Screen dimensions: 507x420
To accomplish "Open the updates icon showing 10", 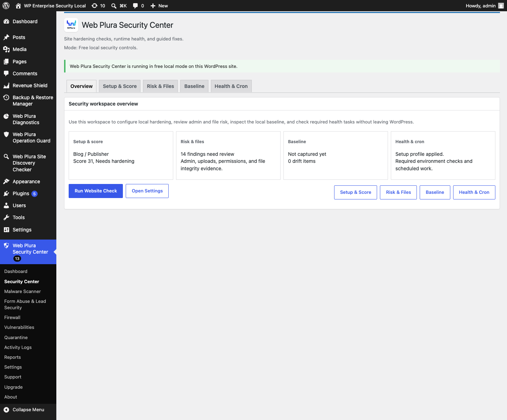I will (94, 6).
